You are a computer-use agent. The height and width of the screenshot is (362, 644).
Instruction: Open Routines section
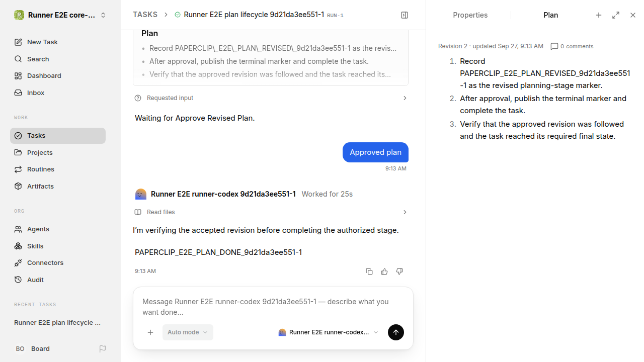58,169
